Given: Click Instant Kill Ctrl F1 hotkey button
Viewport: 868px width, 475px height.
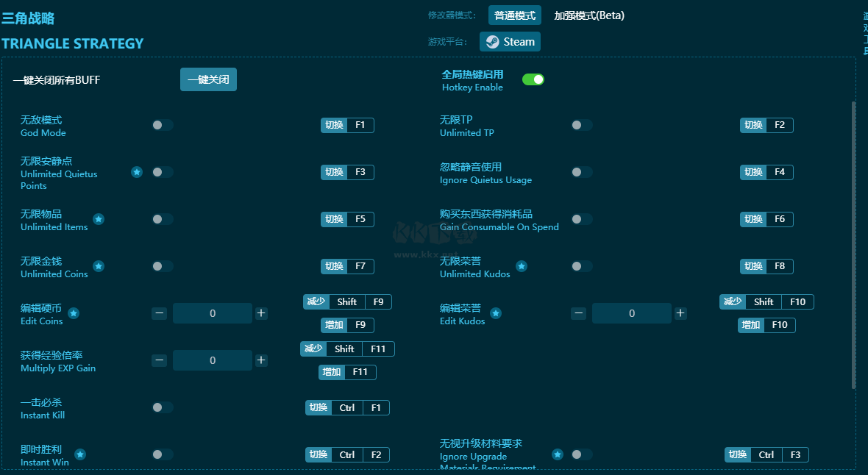Looking at the screenshot, I should (348, 407).
